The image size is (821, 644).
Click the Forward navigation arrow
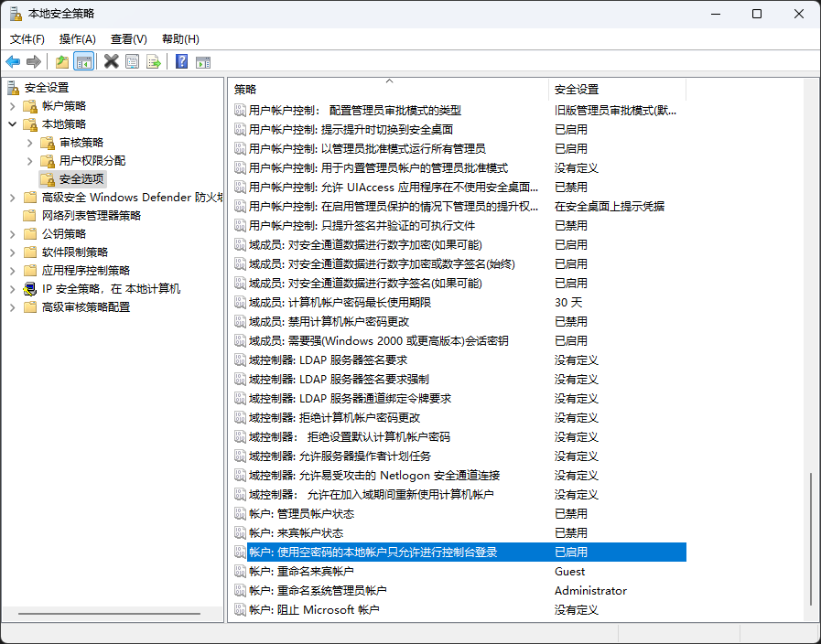[33, 61]
